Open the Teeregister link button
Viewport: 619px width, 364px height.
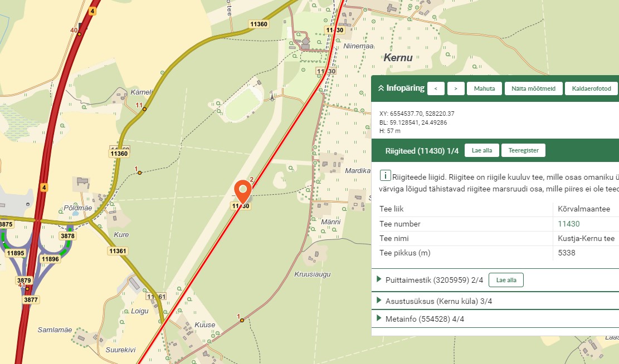click(x=523, y=150)
